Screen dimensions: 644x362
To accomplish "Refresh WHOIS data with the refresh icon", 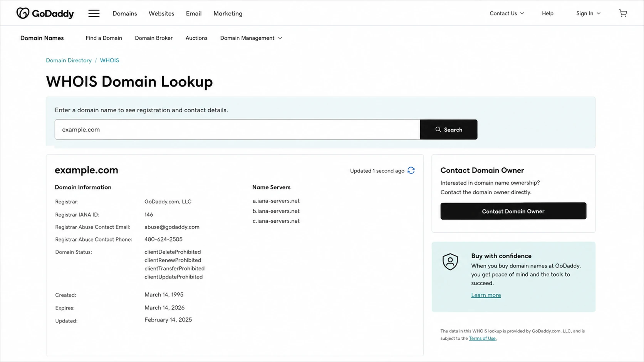I will click(411, 170).
